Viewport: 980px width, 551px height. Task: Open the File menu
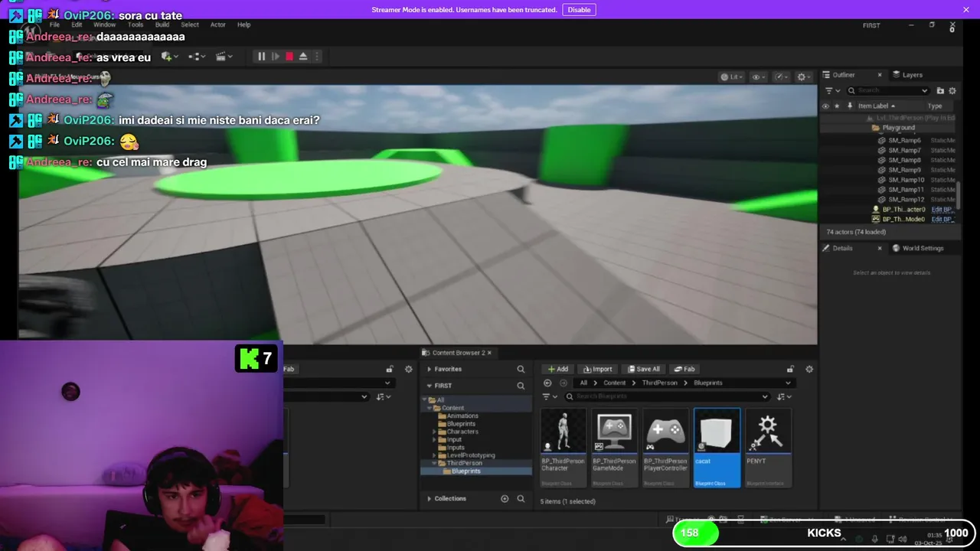point(54,24)
